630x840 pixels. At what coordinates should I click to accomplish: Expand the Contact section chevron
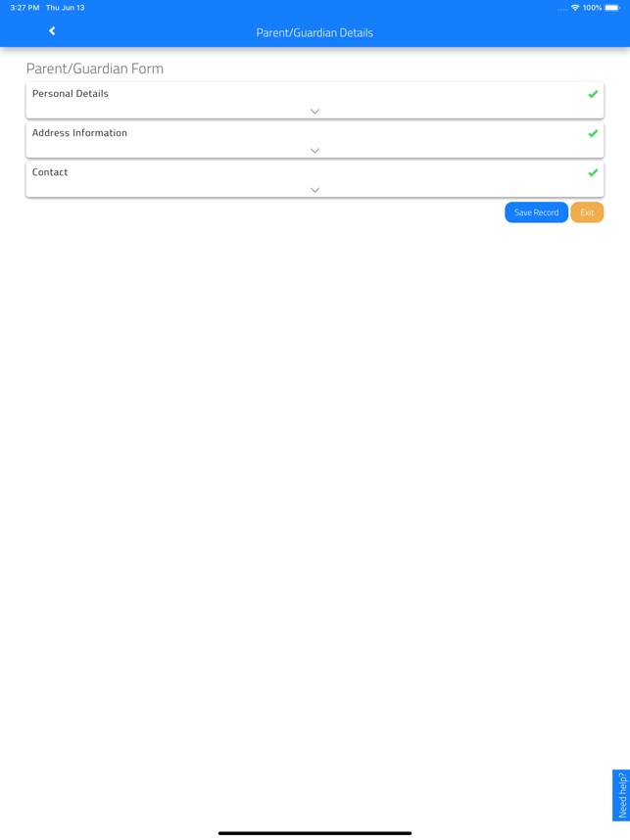[315, 190]
